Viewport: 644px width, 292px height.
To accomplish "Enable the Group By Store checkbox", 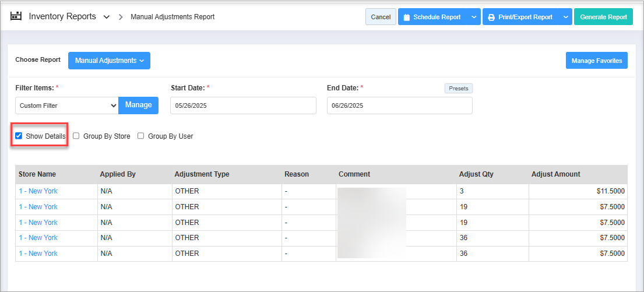I will pos(76,136).
